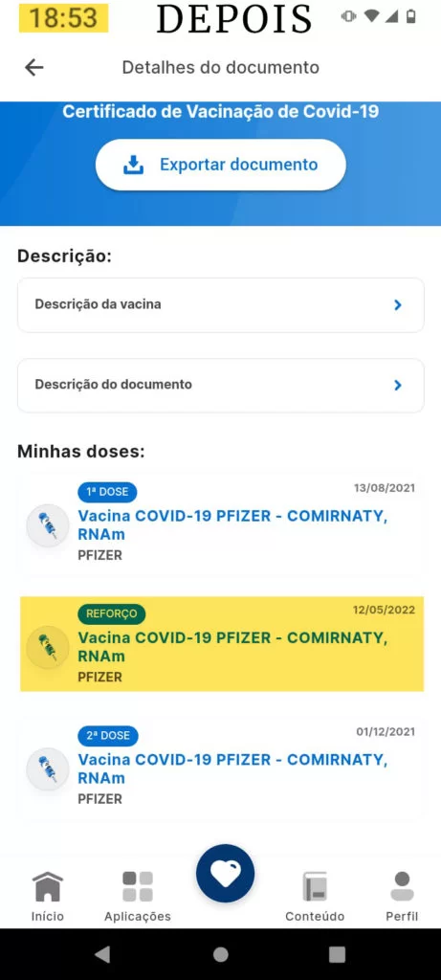Tap Android home circle button
The width and height of the screenshot is (441, 980).
[220, 954]
